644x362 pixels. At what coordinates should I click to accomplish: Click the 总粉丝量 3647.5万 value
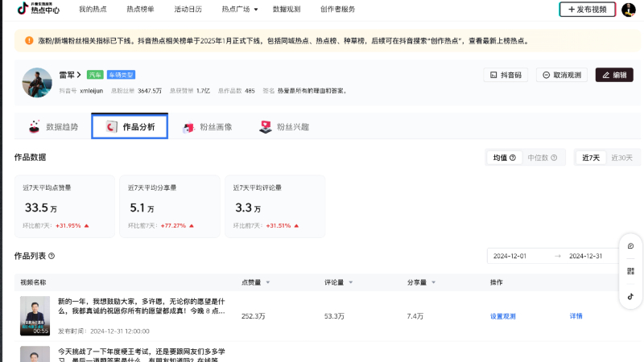[150, 91]
